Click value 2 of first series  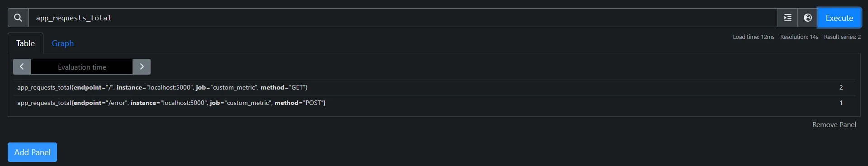click(841, 87)
